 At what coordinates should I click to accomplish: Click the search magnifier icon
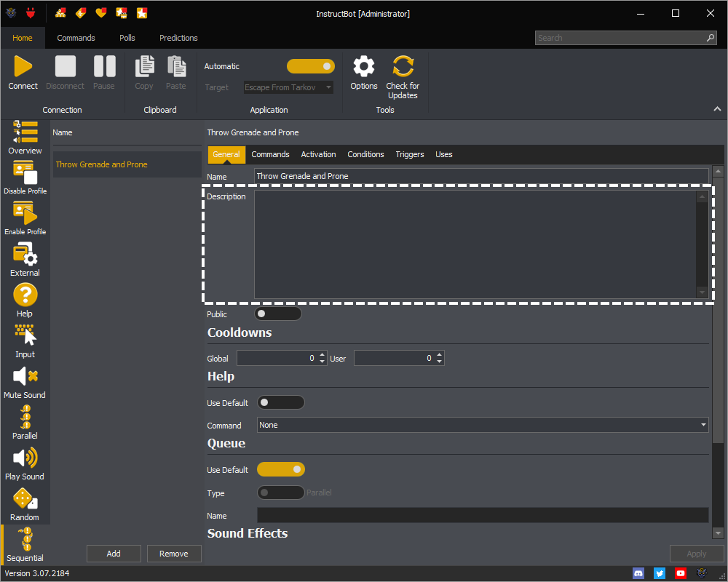pos(711,38)
